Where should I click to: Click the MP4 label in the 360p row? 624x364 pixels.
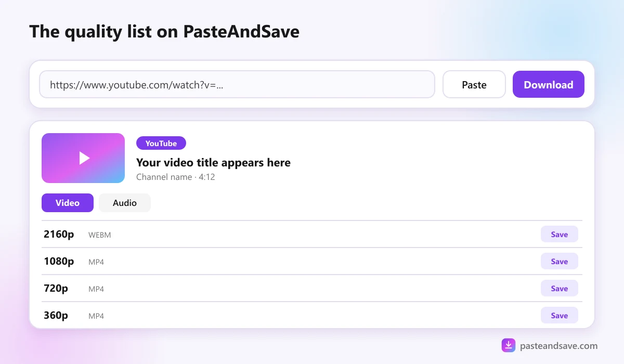96,316
